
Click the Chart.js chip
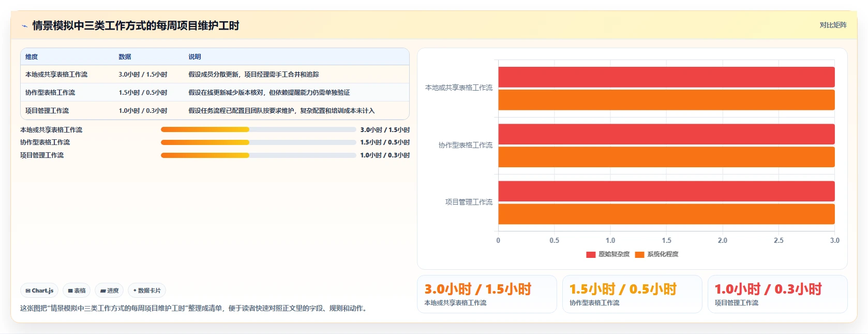click(40, 291)
